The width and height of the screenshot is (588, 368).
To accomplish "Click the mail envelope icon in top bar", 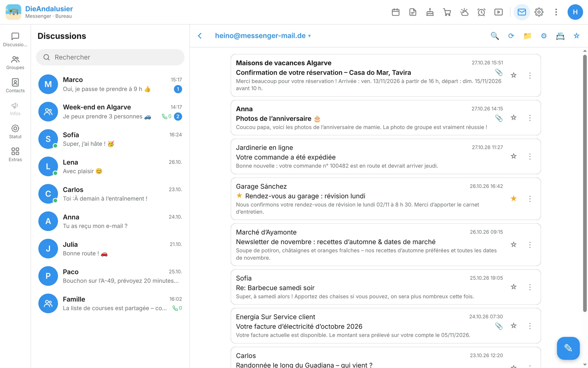I will [x=522, y=12].
